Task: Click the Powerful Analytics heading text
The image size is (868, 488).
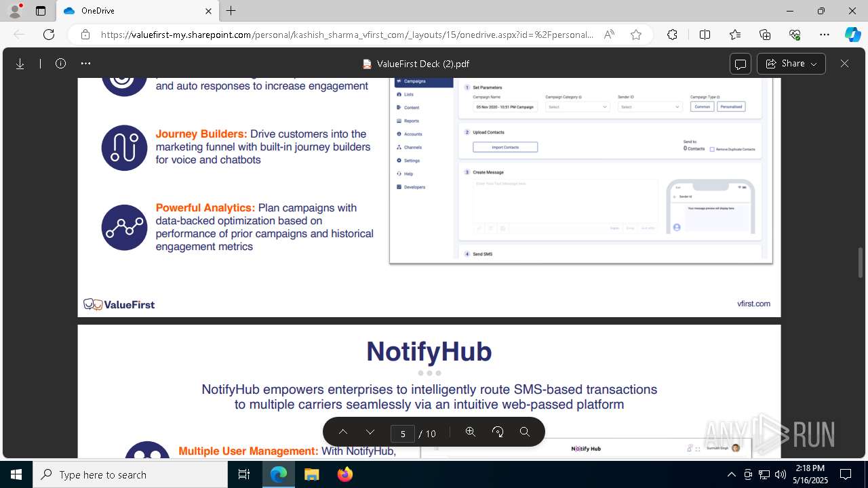Action: (x=205, y=208)
